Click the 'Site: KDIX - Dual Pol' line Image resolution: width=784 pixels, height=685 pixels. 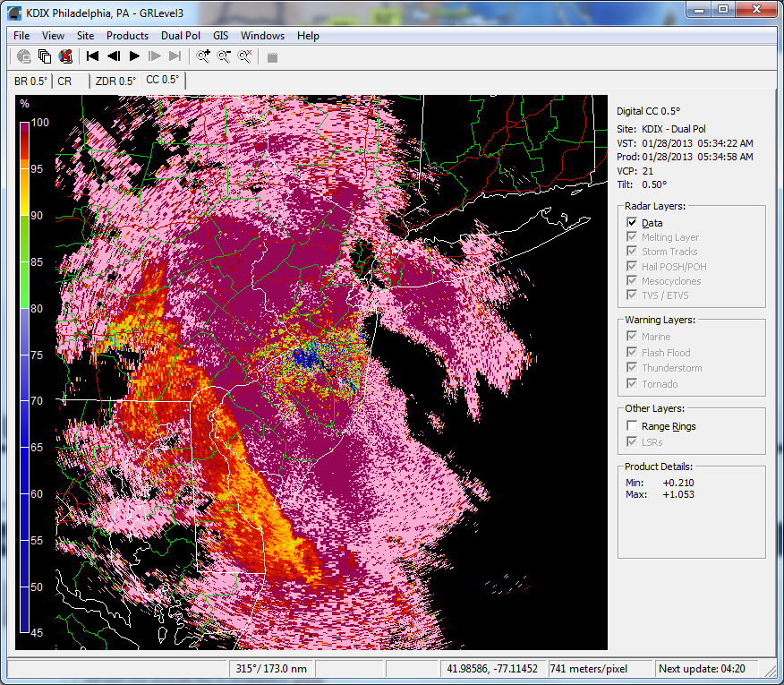[661, 129]
